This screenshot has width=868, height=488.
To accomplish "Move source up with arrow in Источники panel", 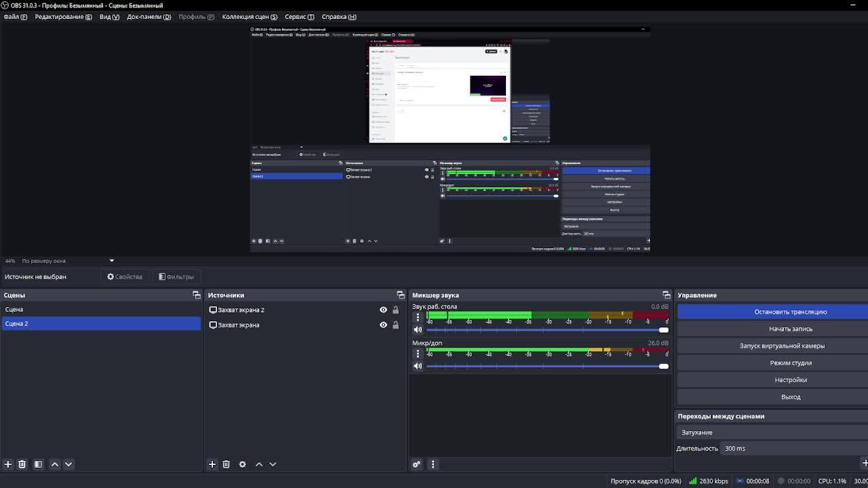I will point(259,464).
